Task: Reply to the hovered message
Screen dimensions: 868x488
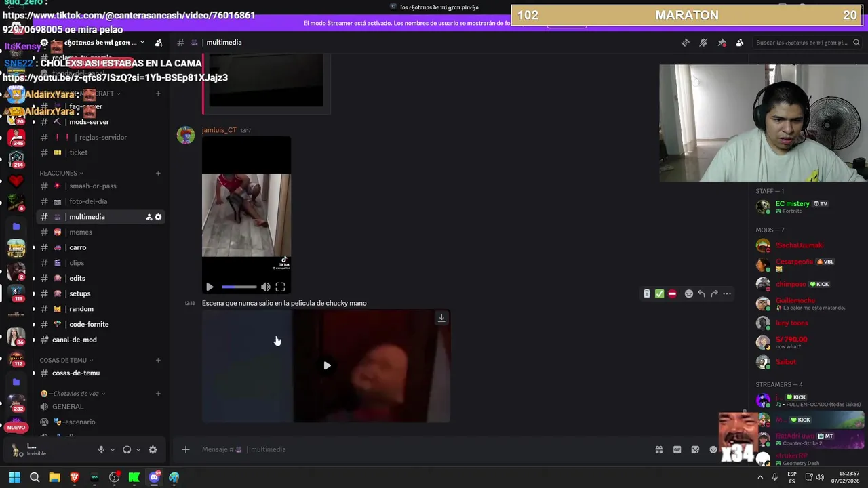Action: click(x=701, y=293)
